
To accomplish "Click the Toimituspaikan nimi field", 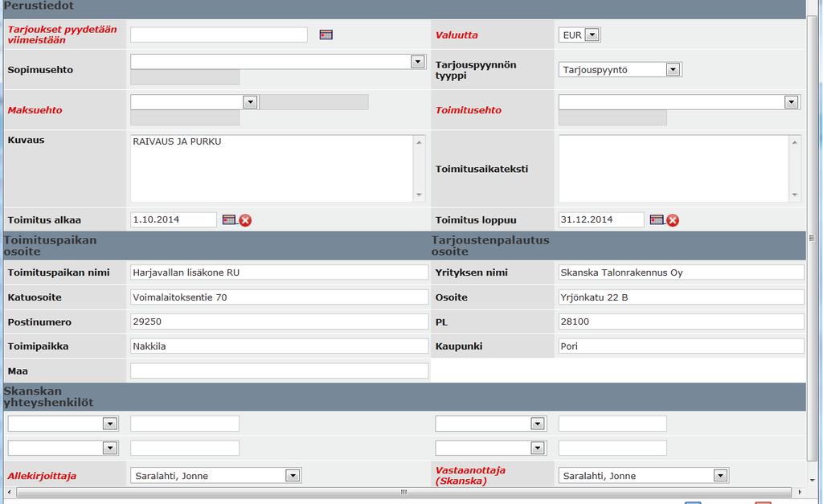I will [x=279, y=272].
